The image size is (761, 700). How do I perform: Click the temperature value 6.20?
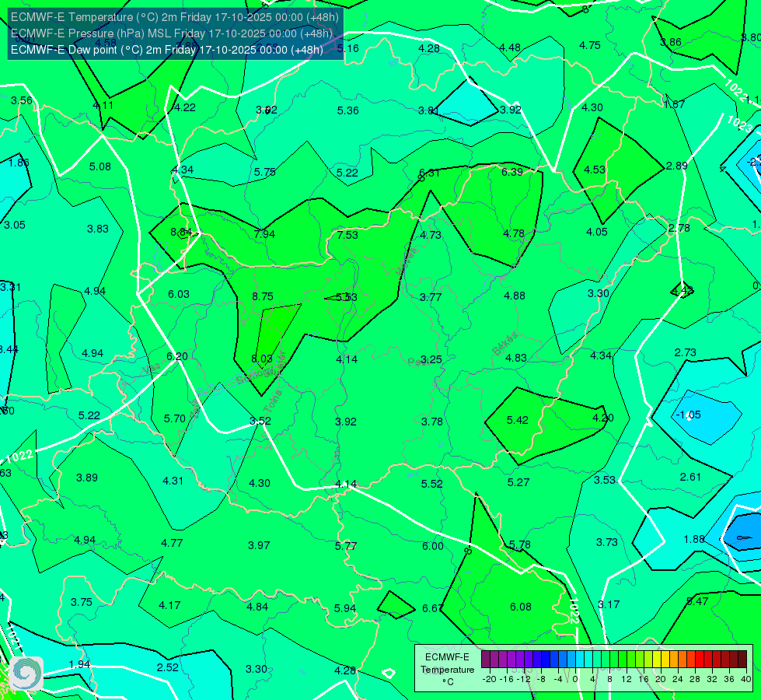[x=177, y=356]
